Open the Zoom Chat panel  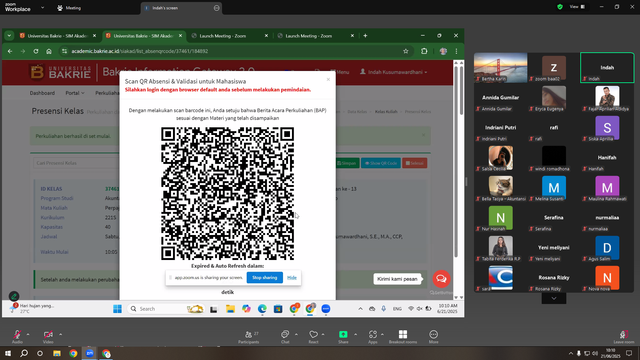point(285,336)
